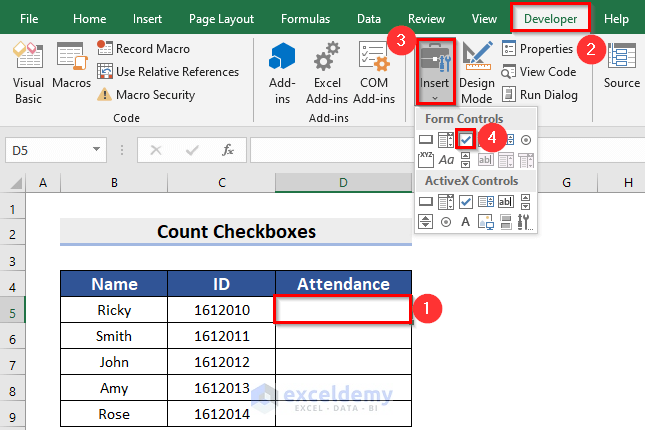
Task: Open control Properties
Action: pos(537,49)
